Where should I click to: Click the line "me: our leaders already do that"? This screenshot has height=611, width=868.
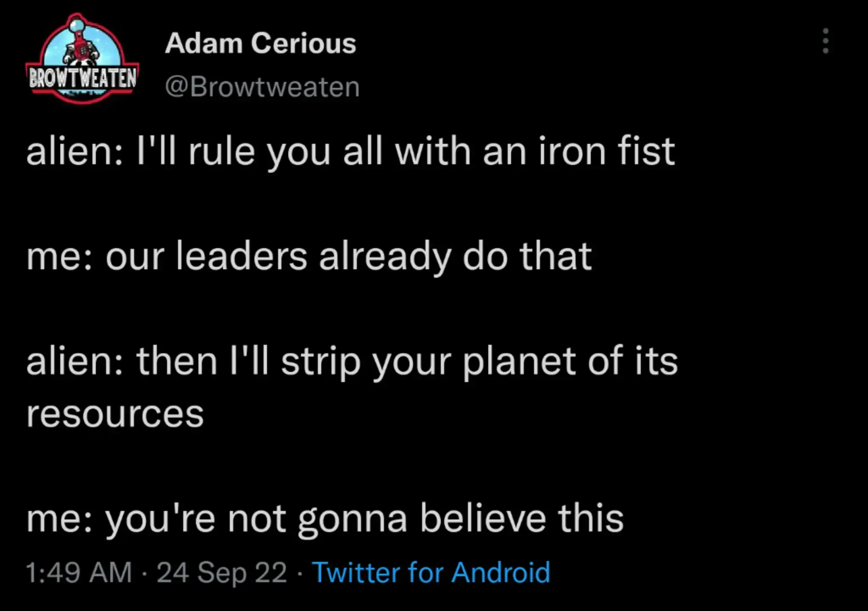pyautogui.click(x=309, y=257)
